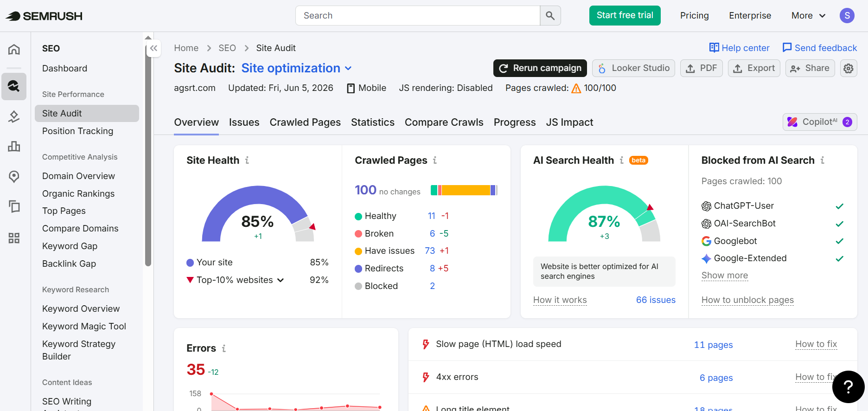Open the 66 issues link
Screen dimensions: 868x411
656,300
